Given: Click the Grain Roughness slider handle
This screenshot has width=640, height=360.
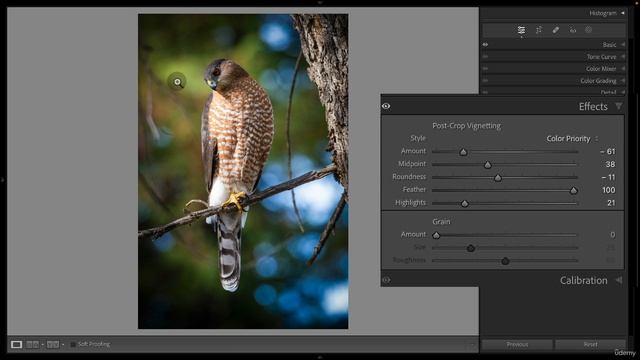Looking at the screenshot, I should click(505, 261).
